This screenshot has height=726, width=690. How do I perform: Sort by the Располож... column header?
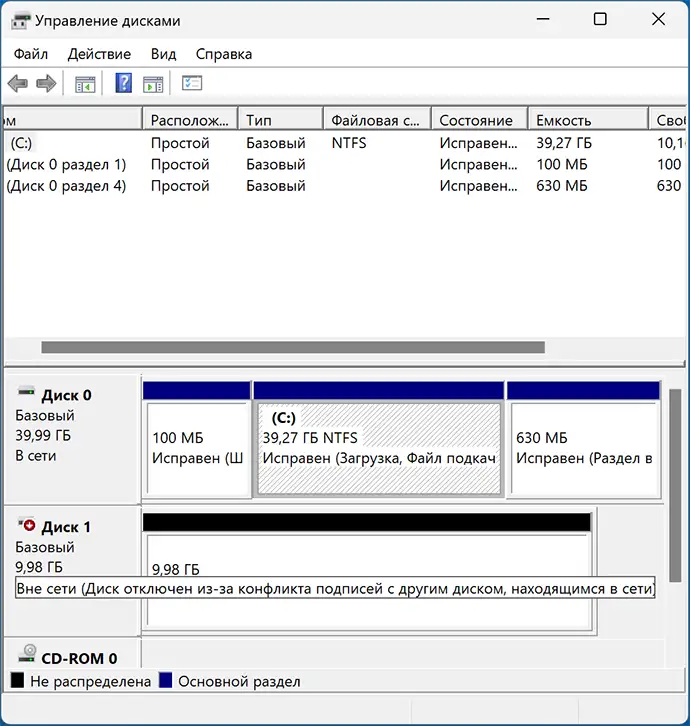tap(190, 120)
